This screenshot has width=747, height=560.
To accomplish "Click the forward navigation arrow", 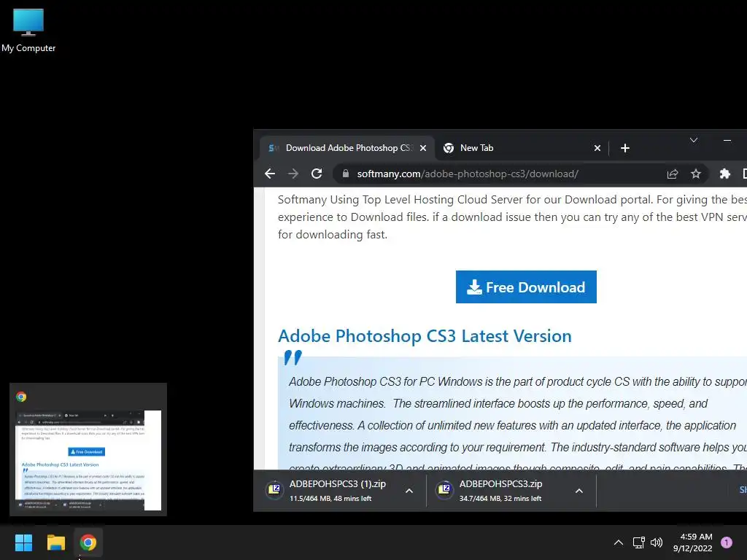I will tap(293, 174).
